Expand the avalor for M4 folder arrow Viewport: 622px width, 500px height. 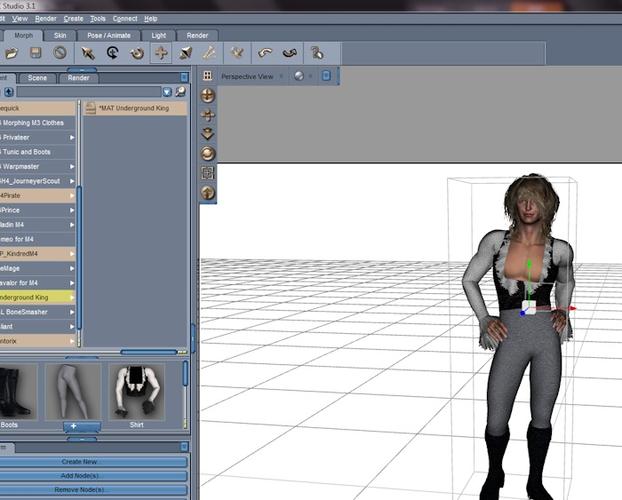click(72, 283)
